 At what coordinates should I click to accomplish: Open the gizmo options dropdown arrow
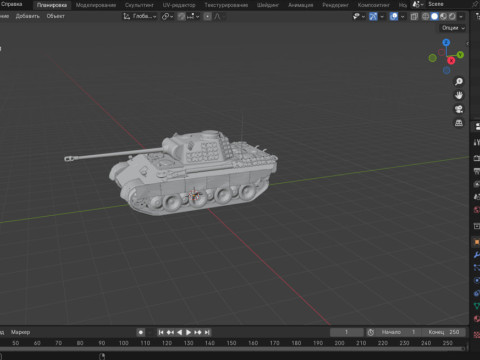[382, 16]
